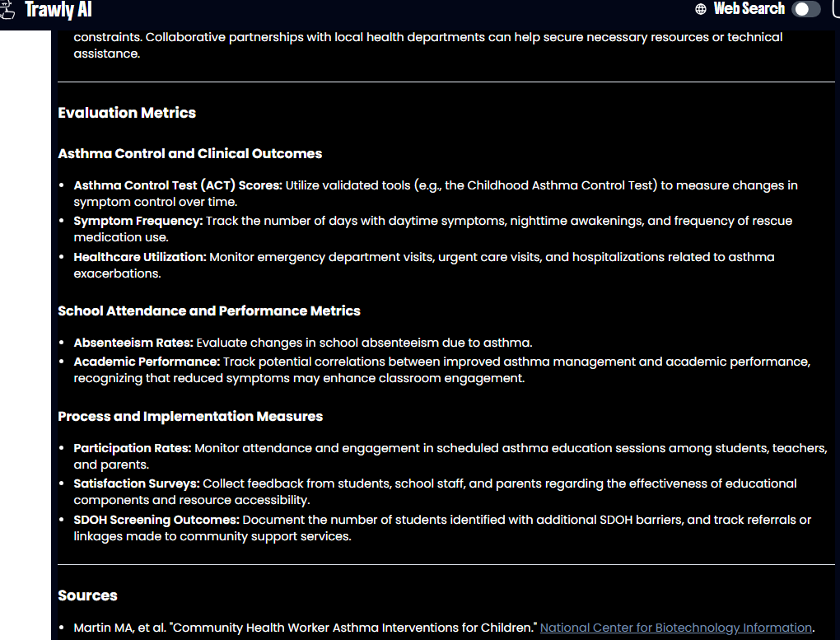Open National Center for Biotechnology Information link

(x=675, y=628)
